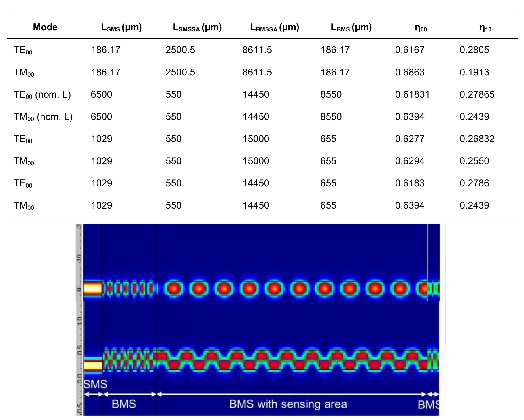524x420 pixels.
Task: Click the L_BMSSA (μm) column header
Action: 274,27
